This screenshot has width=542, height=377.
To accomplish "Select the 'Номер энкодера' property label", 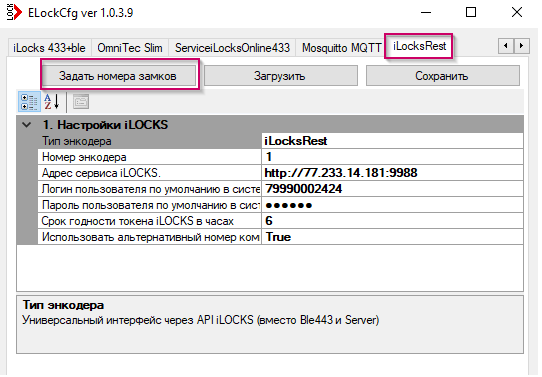I will pyautogui.click(x=150, y=157).
